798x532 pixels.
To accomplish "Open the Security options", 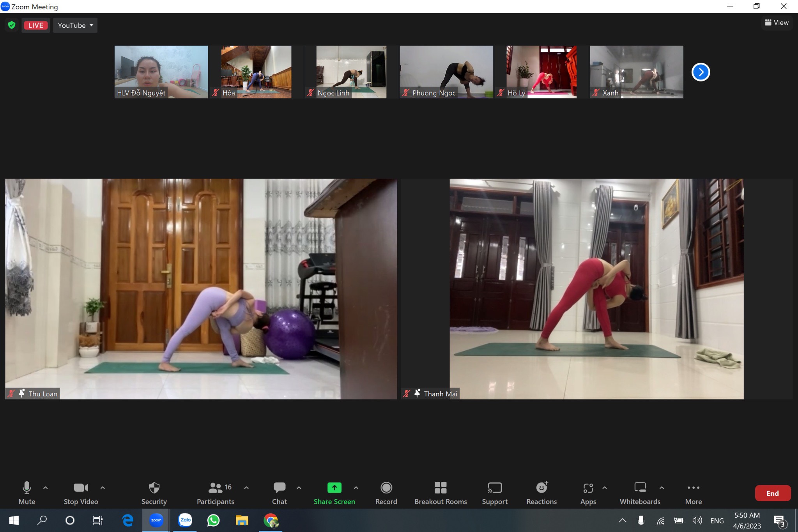I will click(154, 493).
